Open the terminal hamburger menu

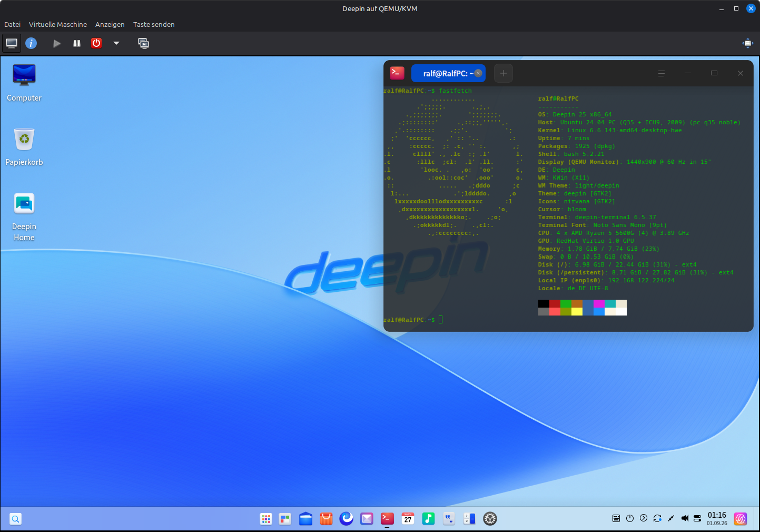point(662,73)
